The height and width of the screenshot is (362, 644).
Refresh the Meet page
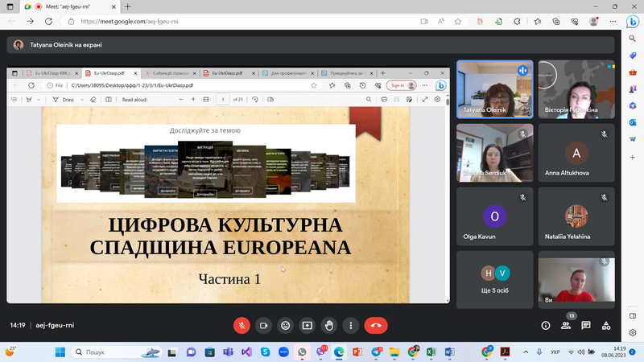48,22
